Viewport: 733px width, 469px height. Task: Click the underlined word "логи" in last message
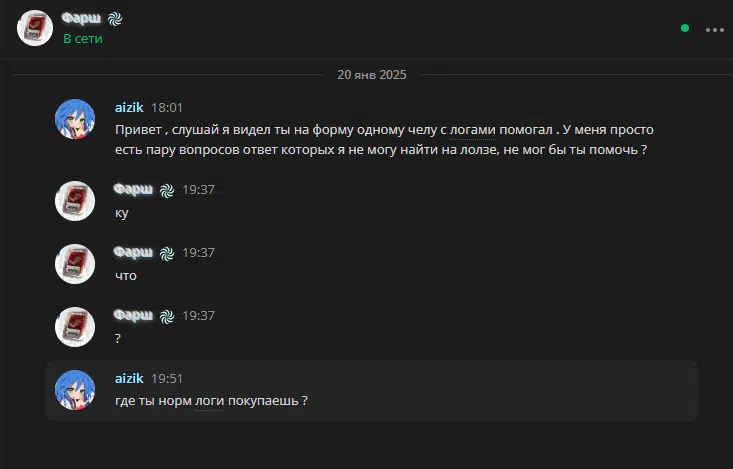(209, 401)
